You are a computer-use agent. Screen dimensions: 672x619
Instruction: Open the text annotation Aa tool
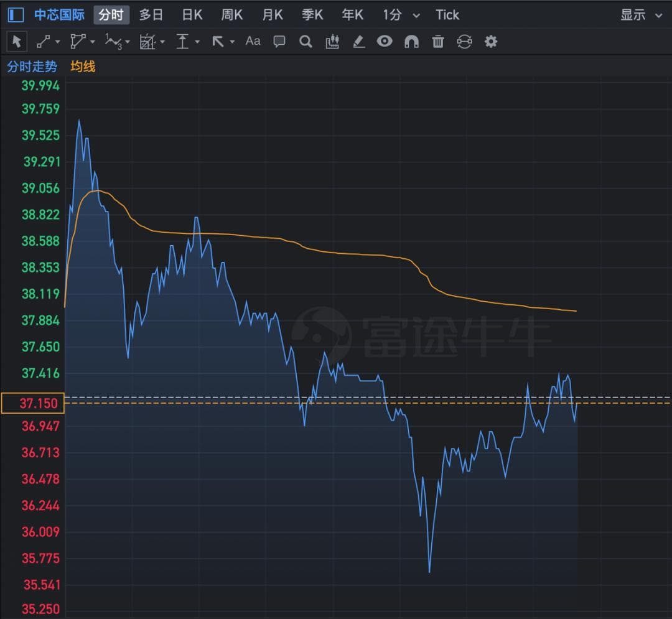pyautogui.click(x=253, y=42)
